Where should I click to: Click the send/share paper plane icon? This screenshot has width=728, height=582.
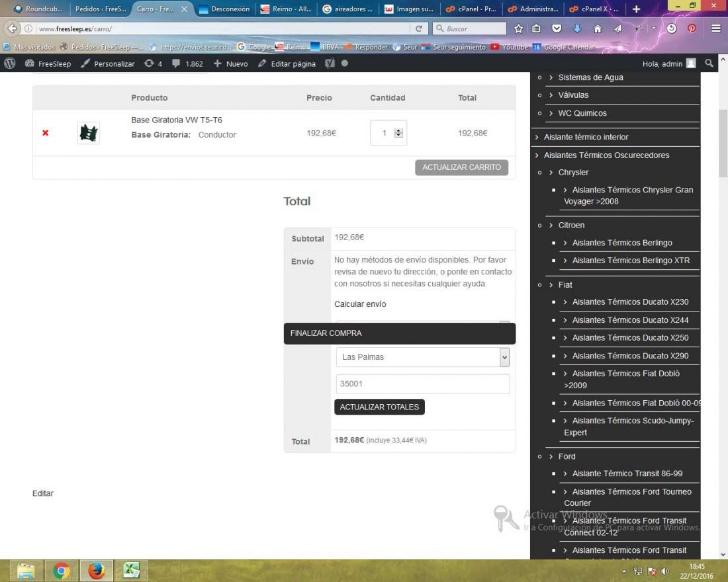click(618, 29)
